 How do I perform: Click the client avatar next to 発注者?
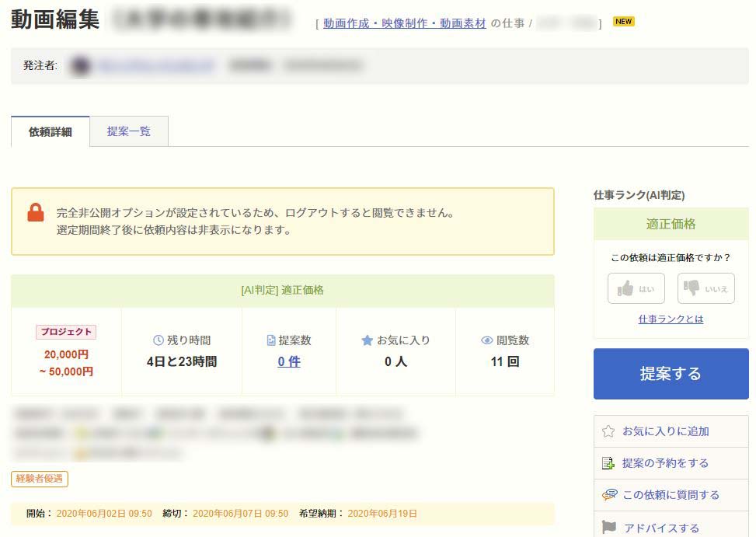[x=80, y=65]
